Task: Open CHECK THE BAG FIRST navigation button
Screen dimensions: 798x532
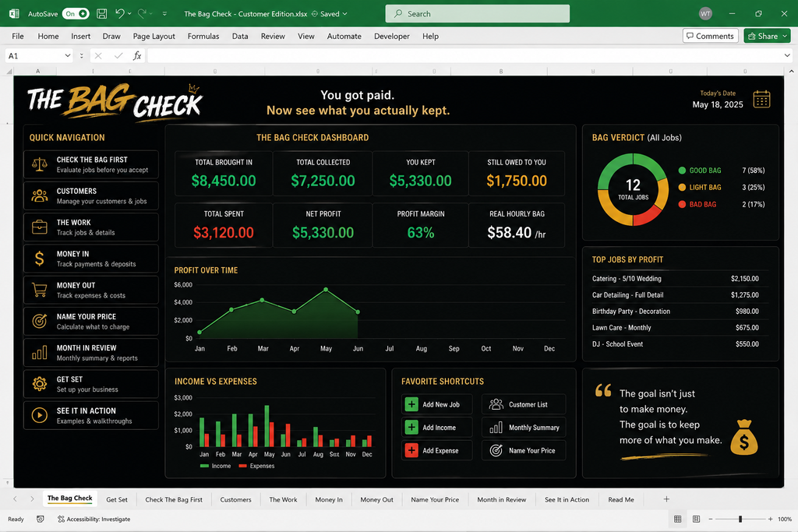Action: [91, 164]
